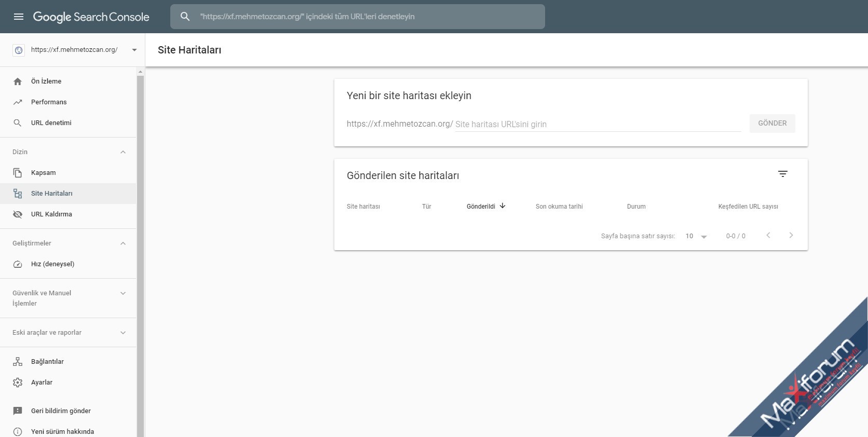The width and height of the screenshot is (868, 437).
Task: Open Ayarlar settings page
Action: pyautogui.click(x=68, y=383)
